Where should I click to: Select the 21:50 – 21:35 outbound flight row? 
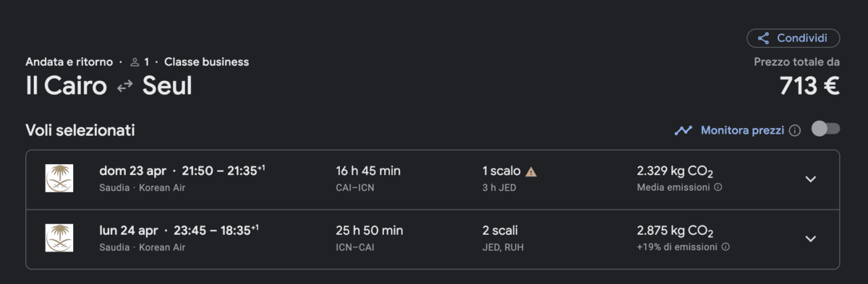tap(433, 179)
